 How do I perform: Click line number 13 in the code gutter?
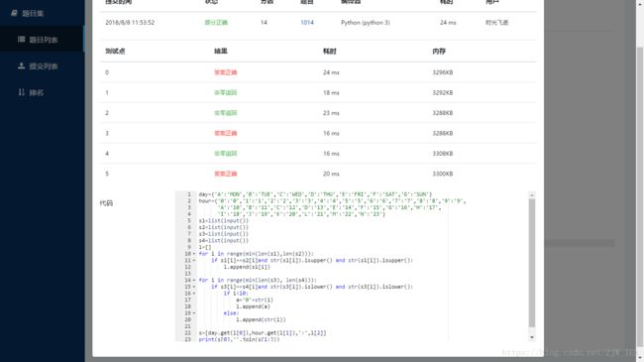(187, 274)
